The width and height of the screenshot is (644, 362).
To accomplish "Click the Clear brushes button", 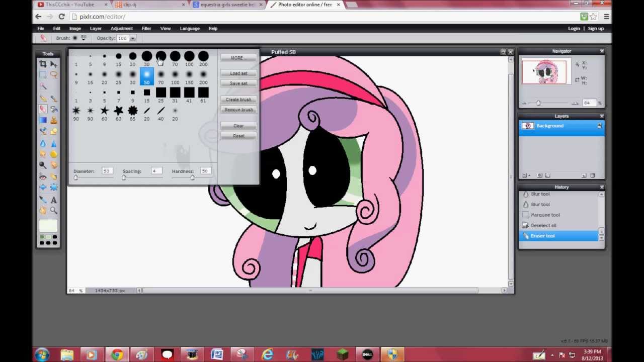I will click(238, 126).
